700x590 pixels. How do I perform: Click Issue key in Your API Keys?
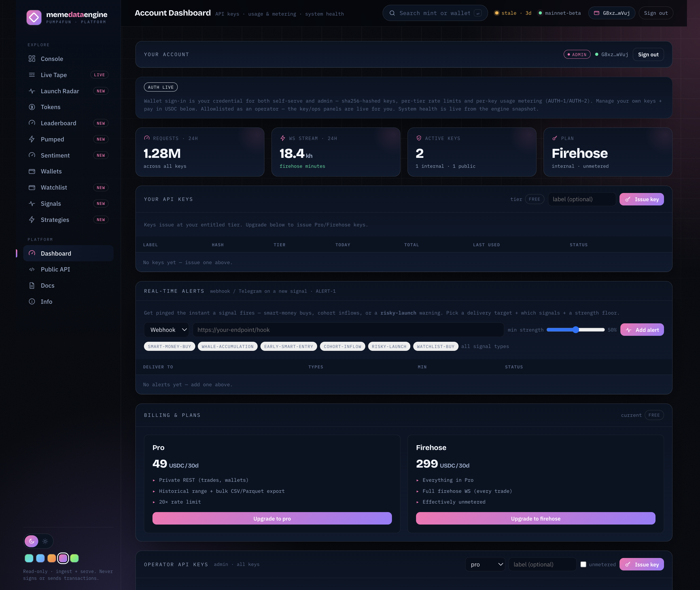click(x=641, y=199)
